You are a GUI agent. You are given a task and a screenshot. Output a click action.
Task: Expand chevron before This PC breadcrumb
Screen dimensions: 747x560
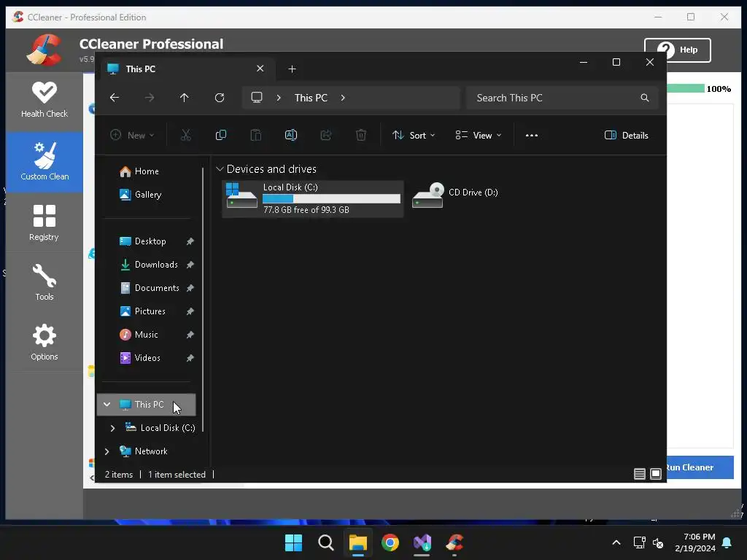(279, 98)
